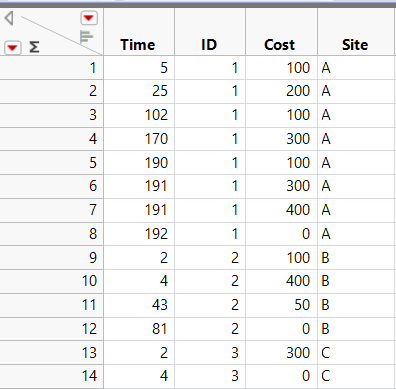Select row number 12
Screen dimensions: 396x389
coord(52,329)
